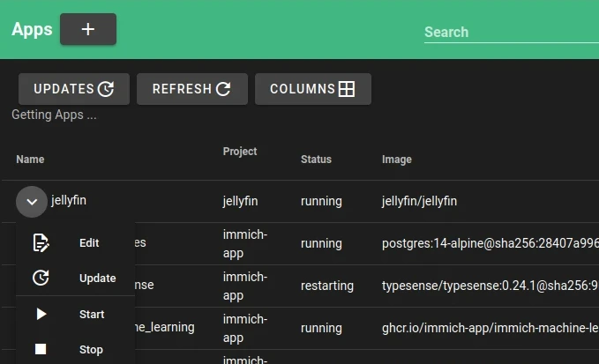The width and height of the screenshot is (599, 364).
Task: Sort by the Project column header
Action: click(240, 152)
